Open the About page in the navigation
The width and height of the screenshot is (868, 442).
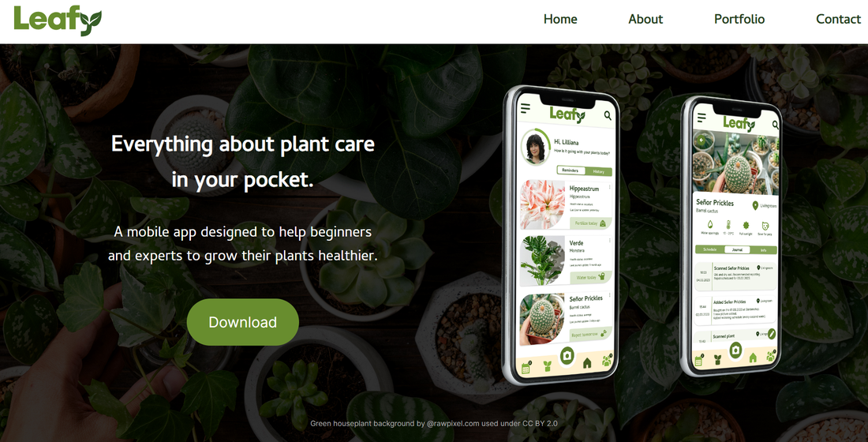pyautogui.click(x=645, y=19)
